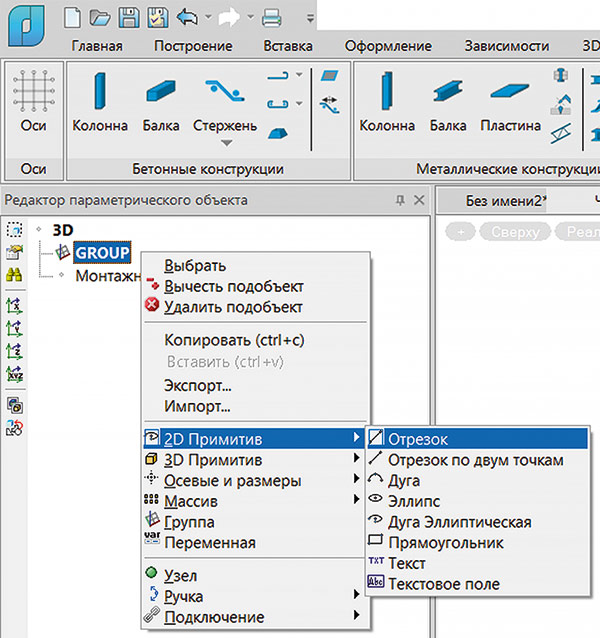Open the Redo history dropdown arrow

[x=250, y=17]
